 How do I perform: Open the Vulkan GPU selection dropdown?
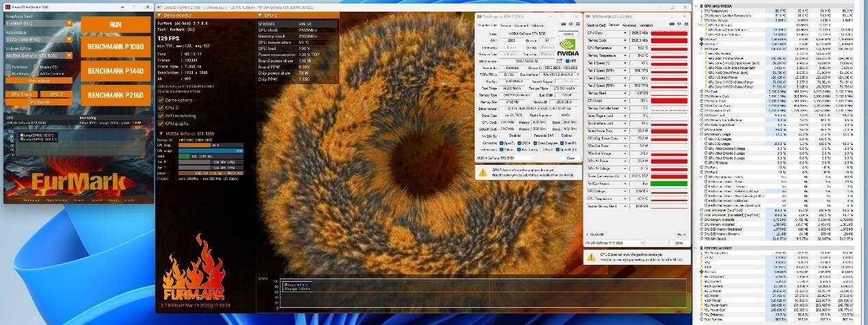(69, 56)
